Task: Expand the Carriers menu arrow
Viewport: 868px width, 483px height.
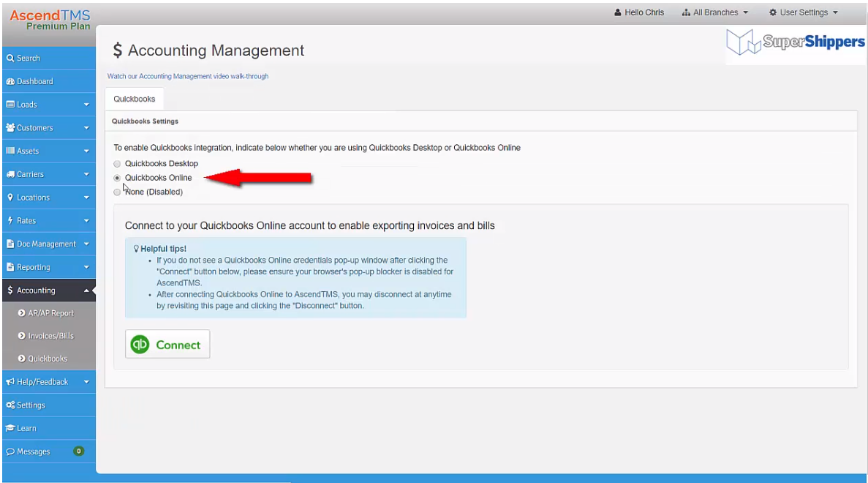Action: (86, 174)
